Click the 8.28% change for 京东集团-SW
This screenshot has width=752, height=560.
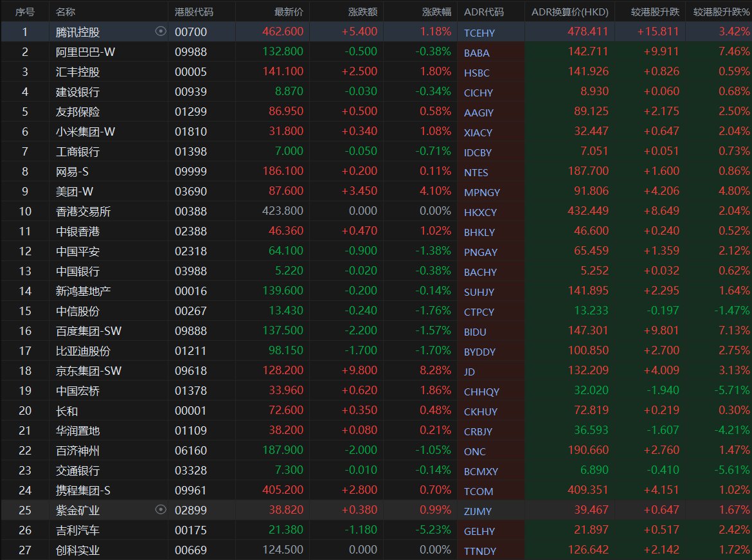pos(436,370)
